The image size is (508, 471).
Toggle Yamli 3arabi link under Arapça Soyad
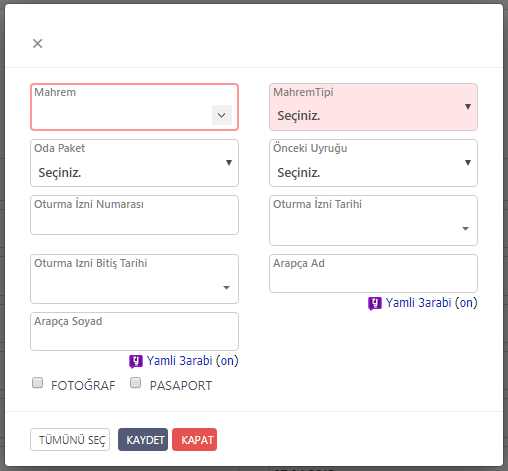click(192, 361)
